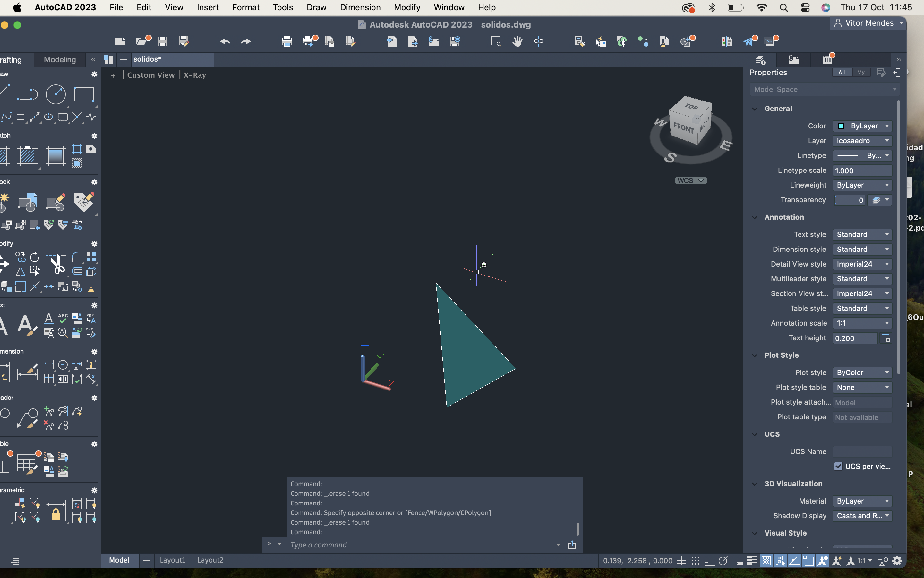This screenshot has height=578, width=924.
Task: Click the X-Ray visual style label
Action: 195,75
